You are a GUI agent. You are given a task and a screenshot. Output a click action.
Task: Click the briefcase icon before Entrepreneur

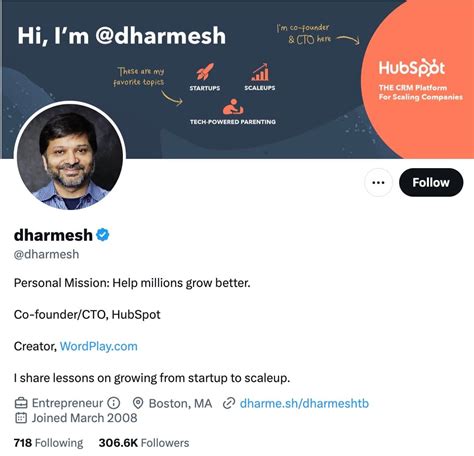click(21, 403)
